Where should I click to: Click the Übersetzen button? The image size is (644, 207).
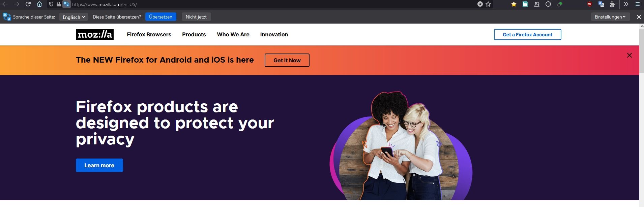point(160,17)
